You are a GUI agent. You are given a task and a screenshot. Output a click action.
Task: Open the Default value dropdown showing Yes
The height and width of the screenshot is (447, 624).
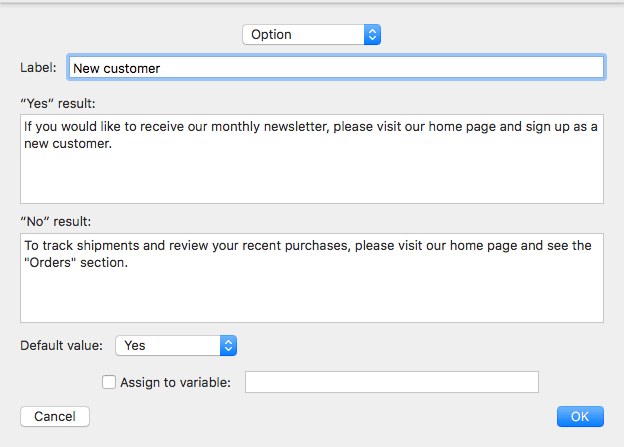coord(176,345)
